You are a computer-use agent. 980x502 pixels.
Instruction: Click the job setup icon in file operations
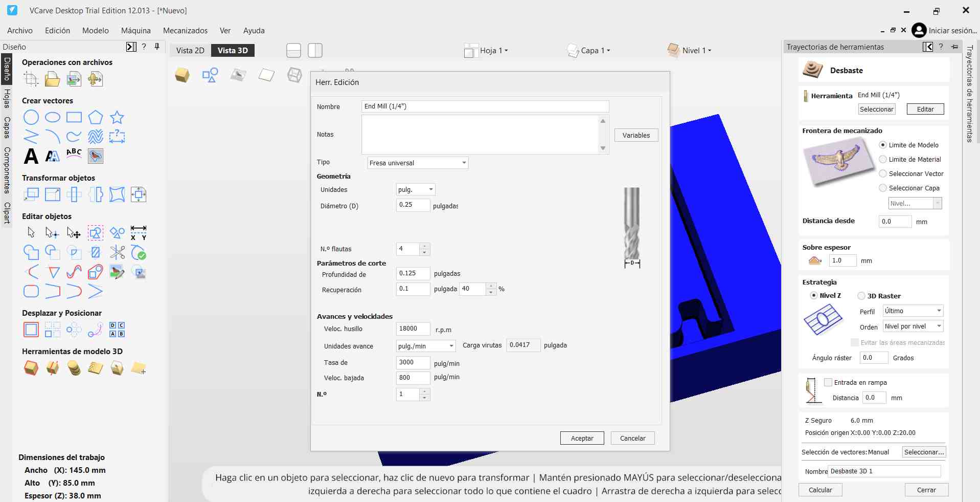point(31,79)
